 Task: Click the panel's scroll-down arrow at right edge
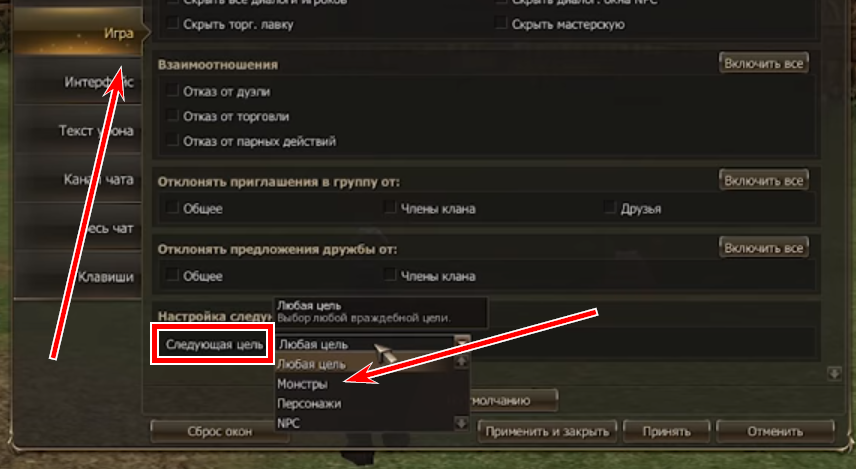(x=835, y=373)
